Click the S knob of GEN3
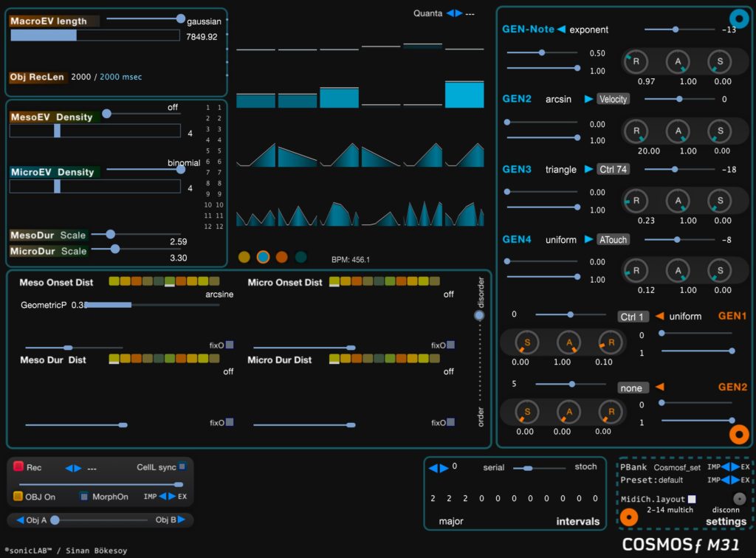This screenshot has width=756, height=558. tap(720, 200)
